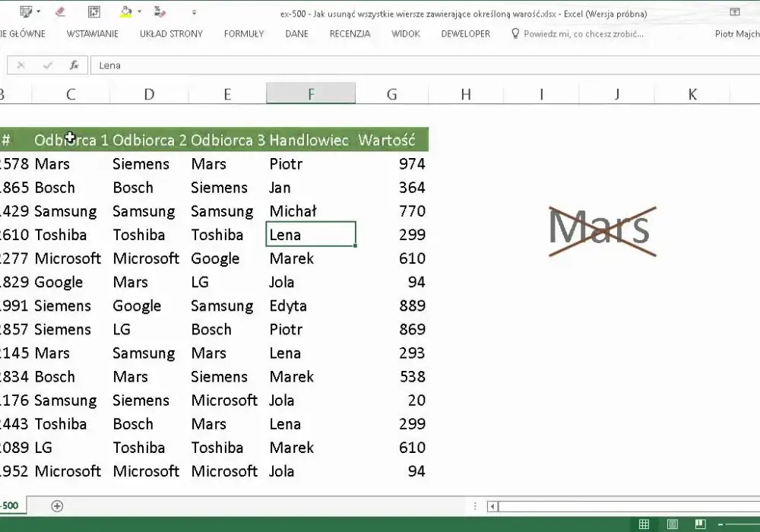Click the add new sheet plus icon
Screen dimensions: 760x532
point(57,506)
